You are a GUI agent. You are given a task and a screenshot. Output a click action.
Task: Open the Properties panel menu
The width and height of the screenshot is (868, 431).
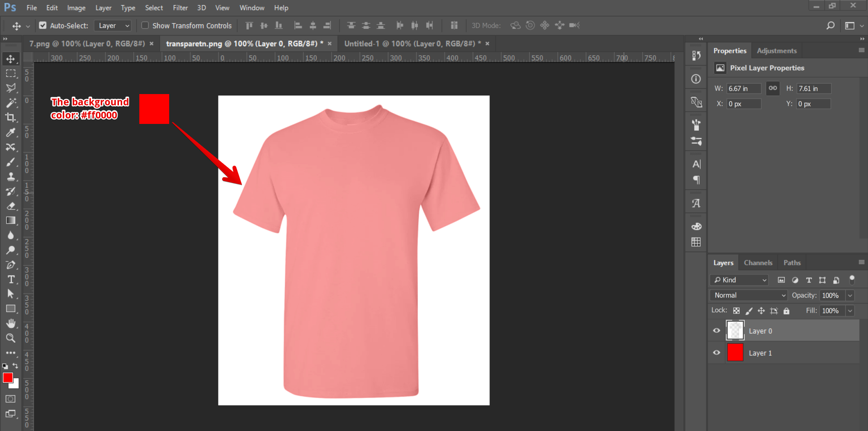pyautogui.click(x=862, y=50)
